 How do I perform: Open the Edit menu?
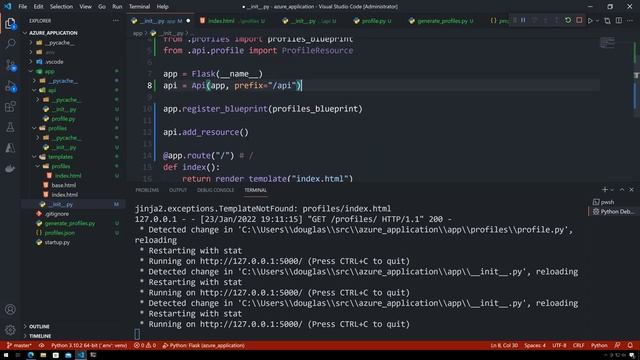[38, 7]
